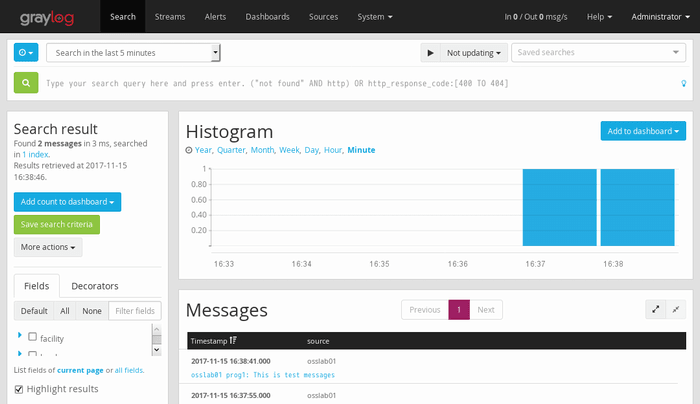Viewport: 700px width, 404px height.
Task: Set histogram resolution to Hour
Action: [x=333, y=150]
